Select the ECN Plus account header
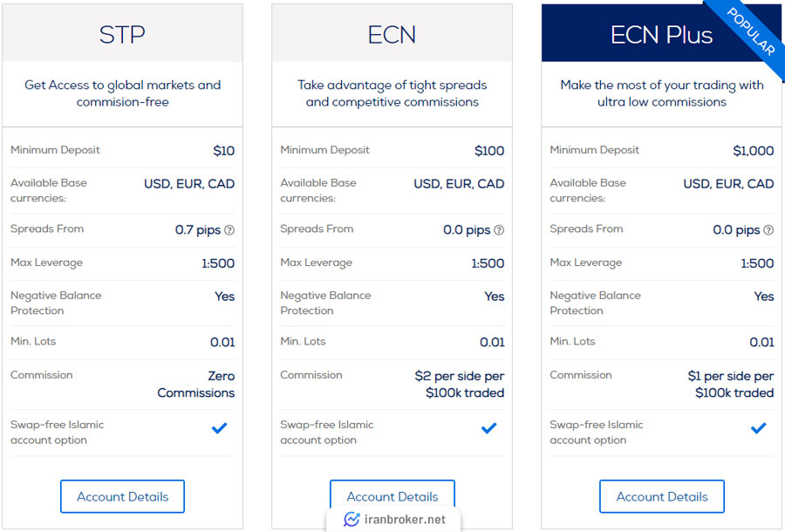785x532 pixels. pos(662,33)
